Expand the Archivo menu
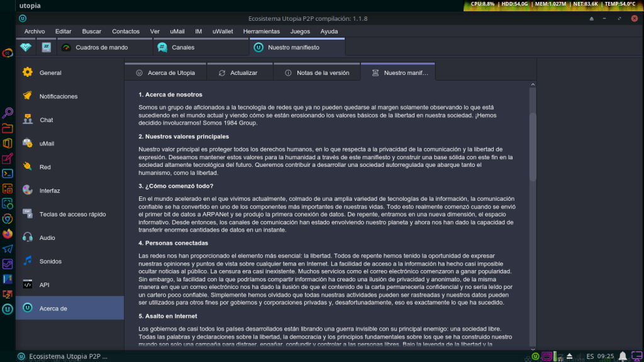644x362 pixels. (35, 31)
